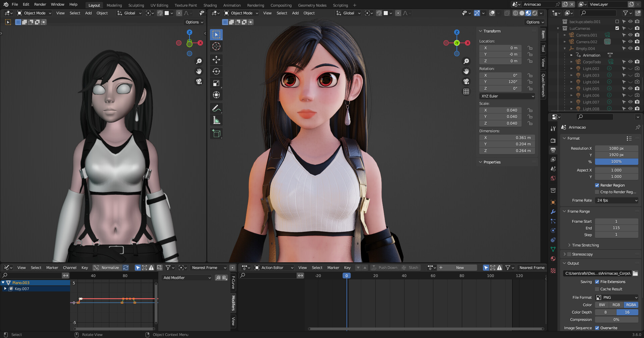Switch to Geometry Nodes workspace tab
This screenshot has height=338, width=644.
[x=312, y=5]
